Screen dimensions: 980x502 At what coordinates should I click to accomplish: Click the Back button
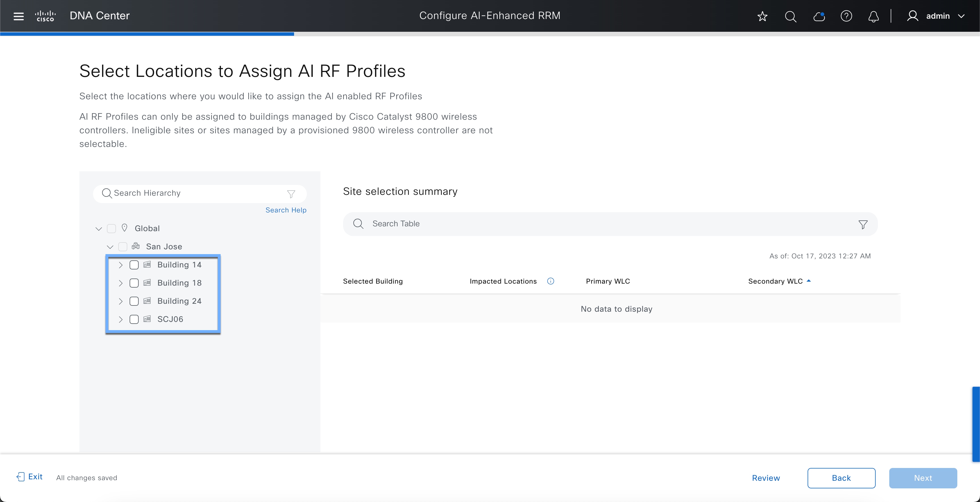click(841, 478)
